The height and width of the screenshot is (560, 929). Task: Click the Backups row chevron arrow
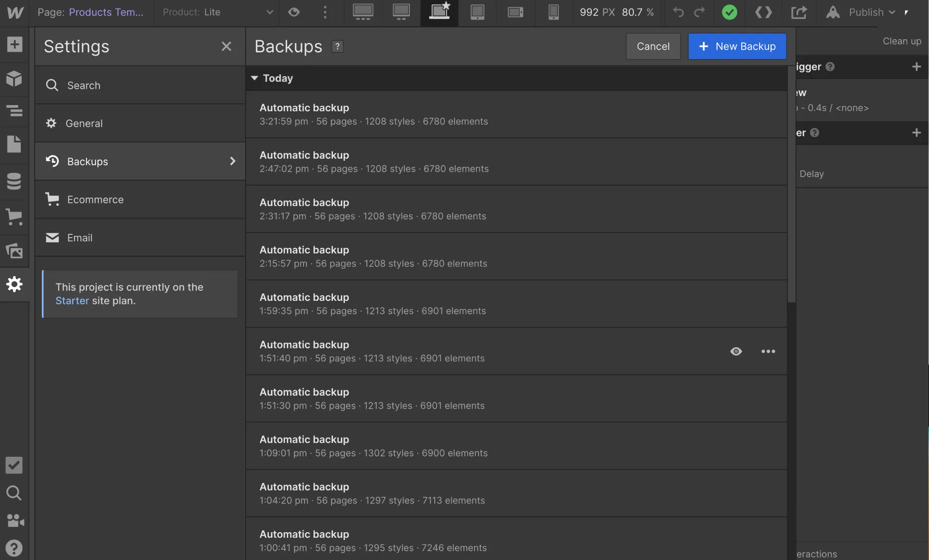click(232, 161)
